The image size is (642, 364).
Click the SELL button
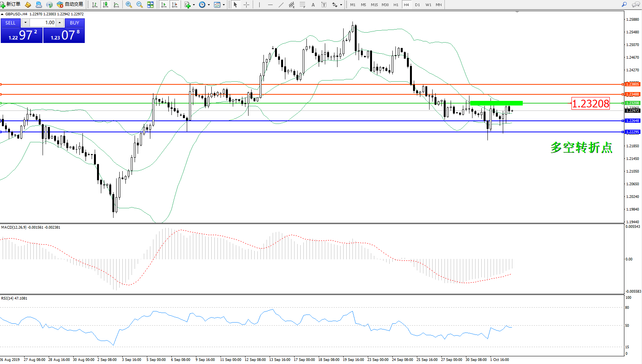10,23
